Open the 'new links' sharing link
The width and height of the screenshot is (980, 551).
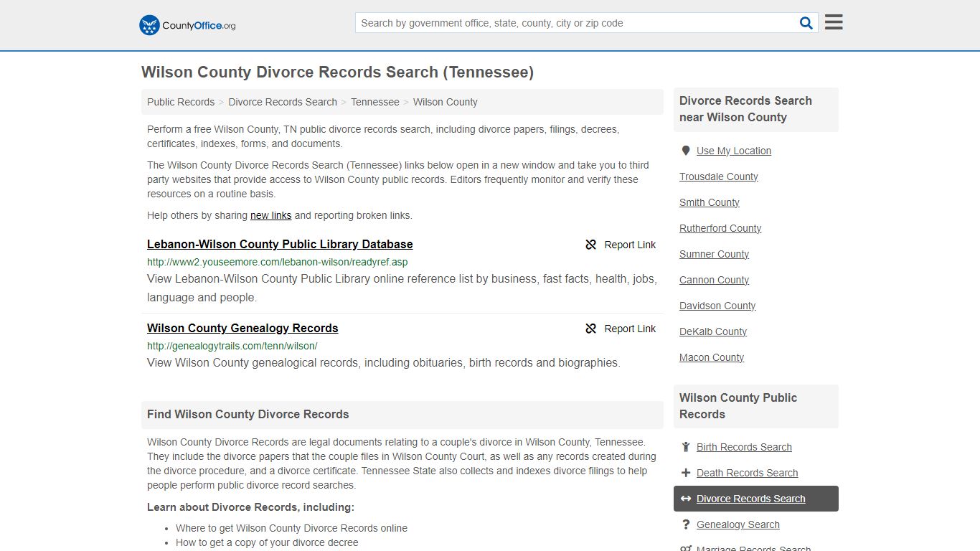tap(271, 215)
